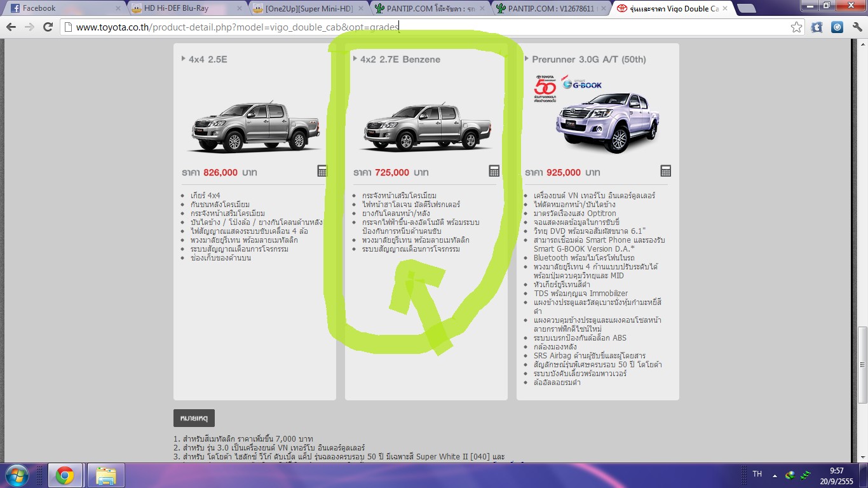The image size is (868, 488).
Task: Click the scrollbar up arrow
Action: pyautogui.click(x=862, y=43)
